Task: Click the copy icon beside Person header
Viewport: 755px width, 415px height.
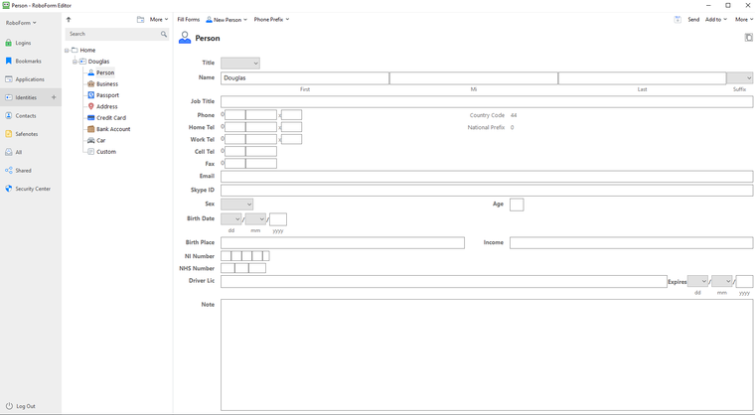Action: pos(749,37)
